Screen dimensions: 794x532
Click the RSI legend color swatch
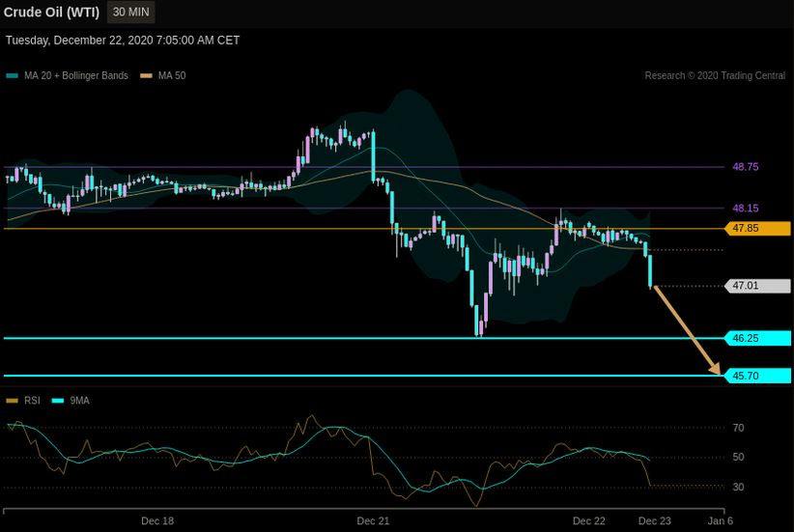[x=12, y=401]
